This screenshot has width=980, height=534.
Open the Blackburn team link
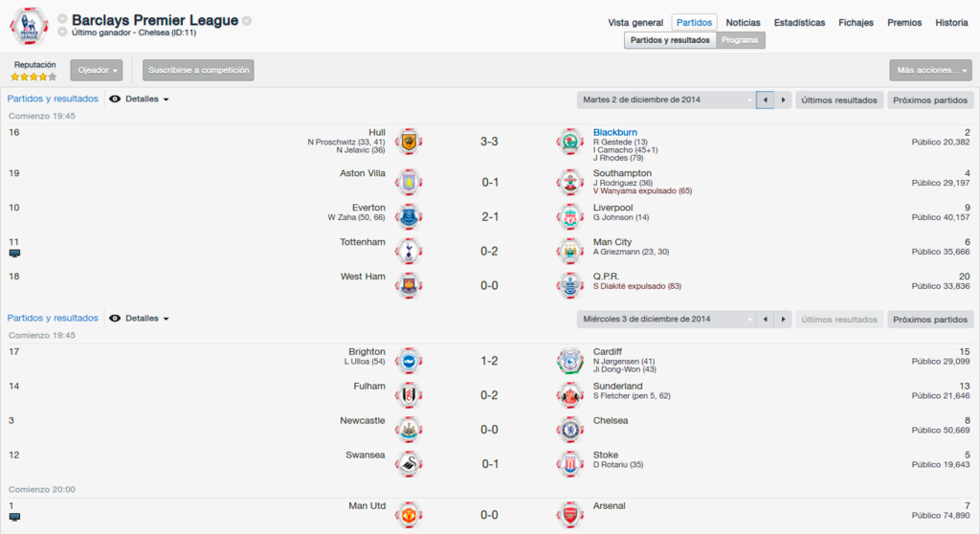pyautogui.click(x=615, y=132)
